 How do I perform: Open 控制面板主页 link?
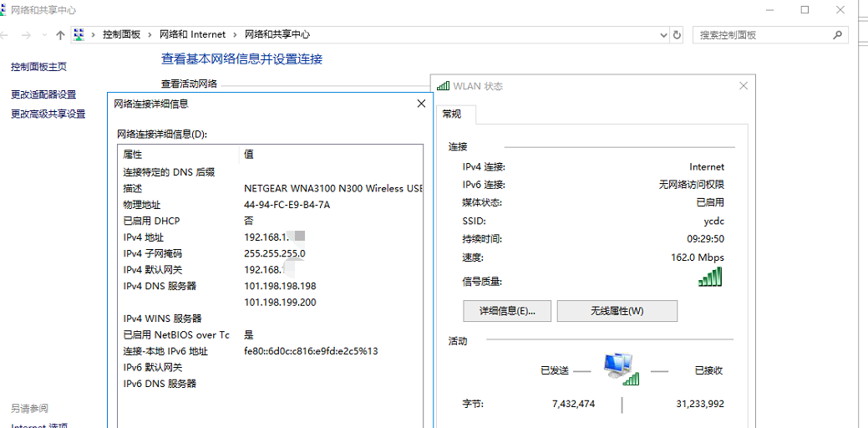click(x=38, y=66)
